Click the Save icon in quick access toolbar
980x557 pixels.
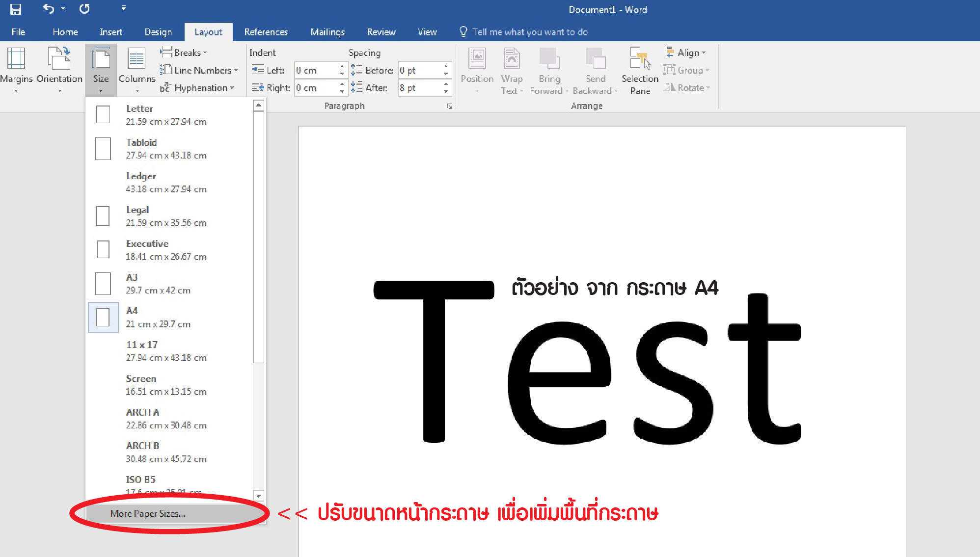16,9
